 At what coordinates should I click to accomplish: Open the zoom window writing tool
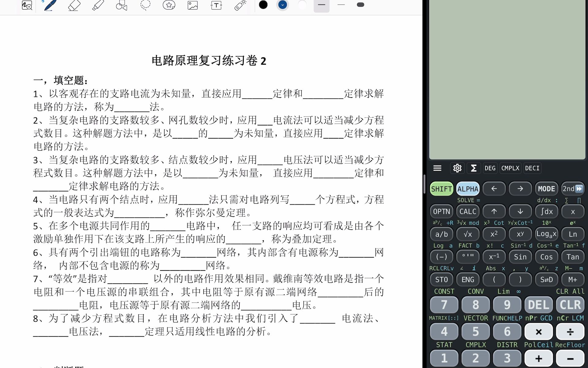pos(27,5)
